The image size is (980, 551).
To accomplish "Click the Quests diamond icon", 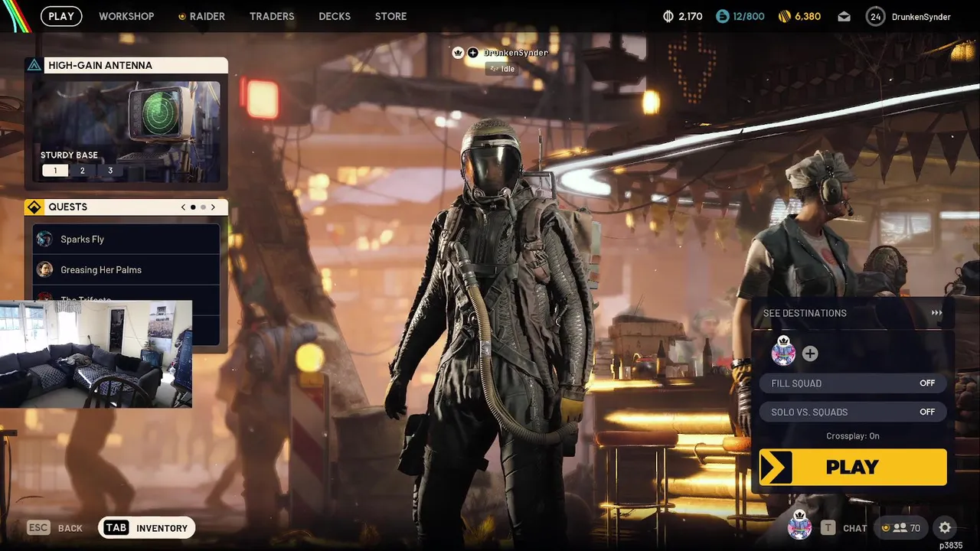I will coord(34,207).
